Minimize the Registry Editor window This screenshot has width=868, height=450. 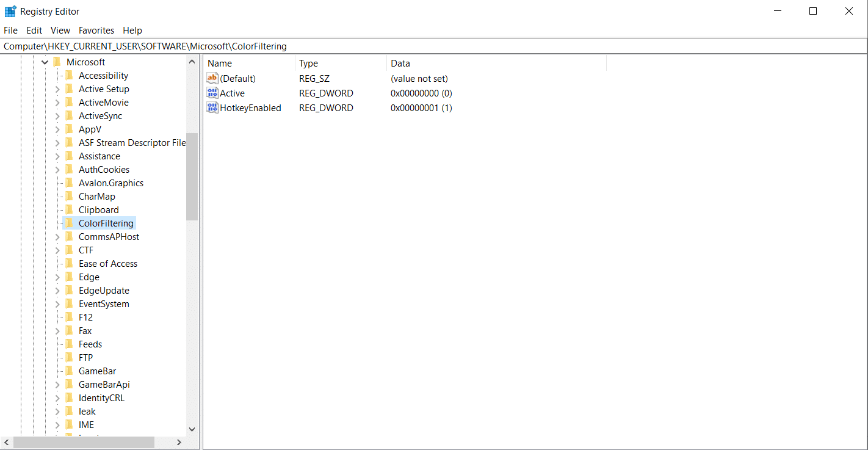[778, 11]
